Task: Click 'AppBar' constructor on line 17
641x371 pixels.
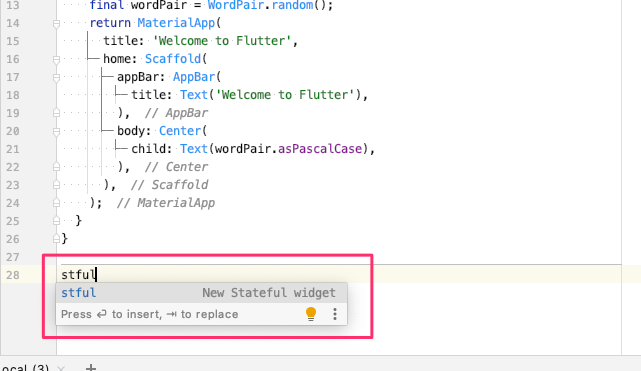Action: point(194,77)
